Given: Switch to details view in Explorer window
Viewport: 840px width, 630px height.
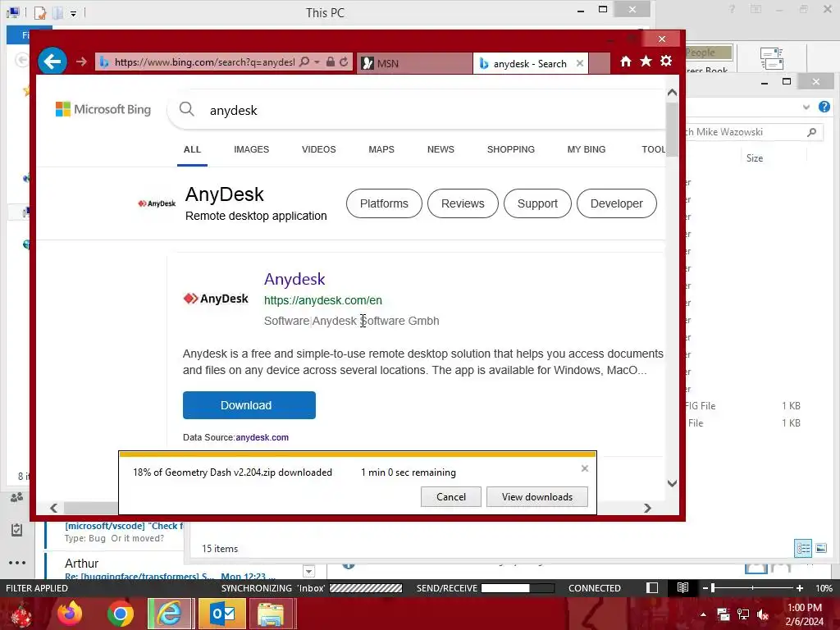Looking at the screenshot, I should (x=803, y=548).
